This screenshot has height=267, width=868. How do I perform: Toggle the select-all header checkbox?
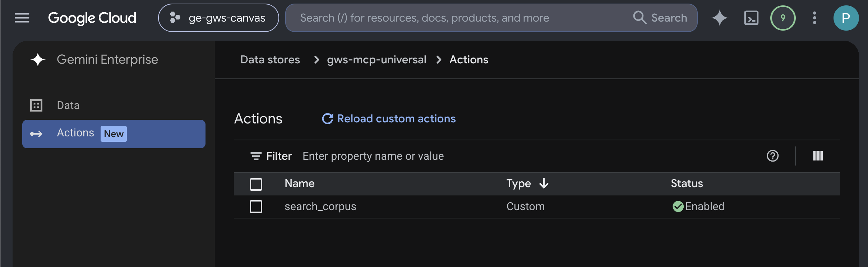[256, 184]
